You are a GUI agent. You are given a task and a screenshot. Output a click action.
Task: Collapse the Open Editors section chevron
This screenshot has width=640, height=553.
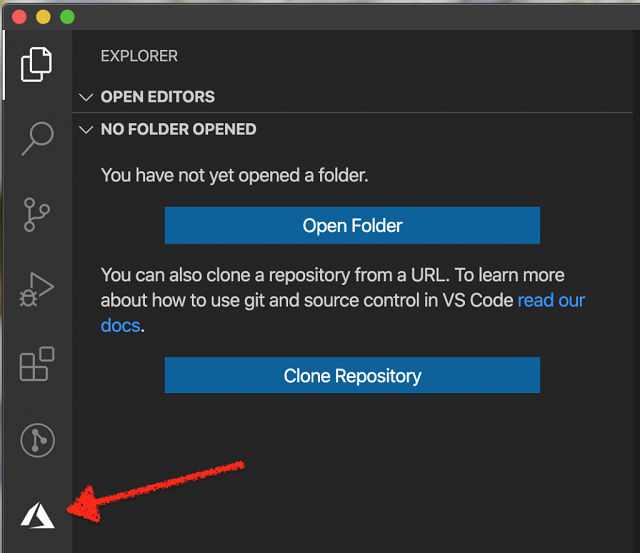coord(86,97)
